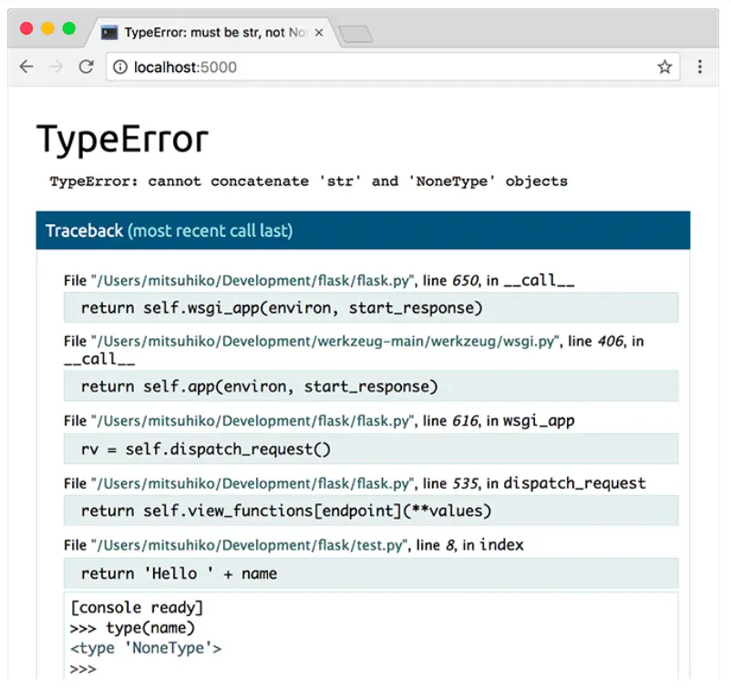
Task: Click the terminal favicon on the tab
Action: tap(109, 33)
